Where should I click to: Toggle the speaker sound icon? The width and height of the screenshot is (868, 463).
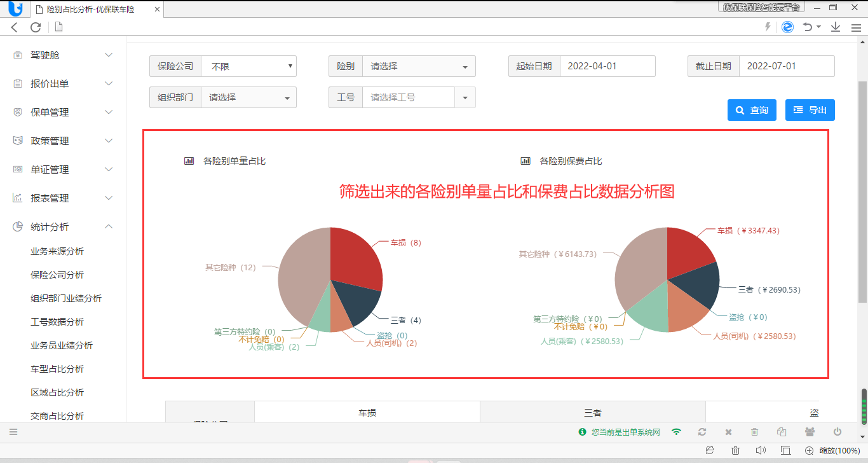click(x=761, y=450)
